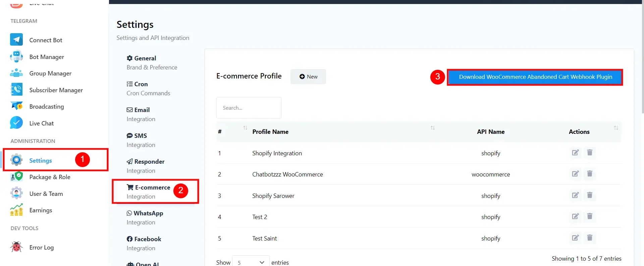The image size is (644, 266).
Task: Focus the profile Search field
Action: (249, 108)
